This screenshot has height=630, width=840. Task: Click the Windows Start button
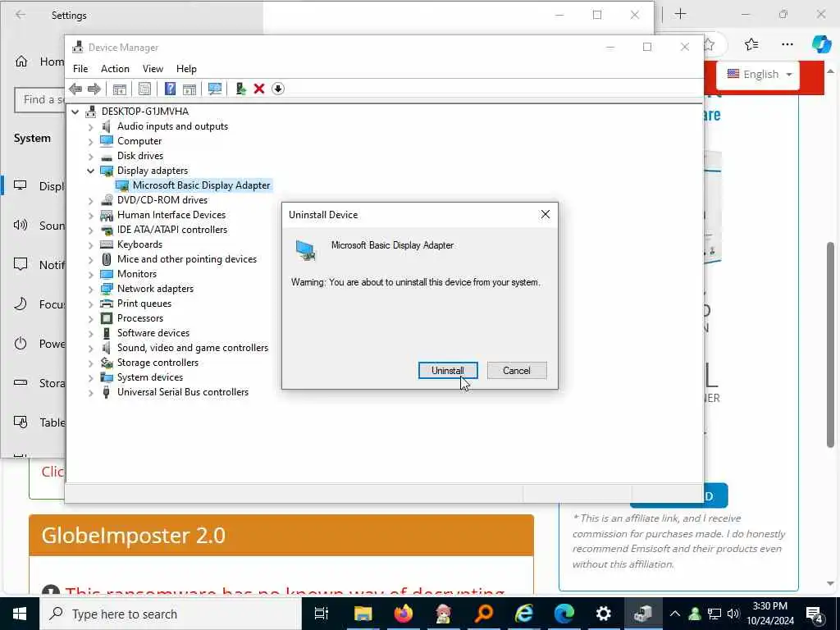coord(20,614)
